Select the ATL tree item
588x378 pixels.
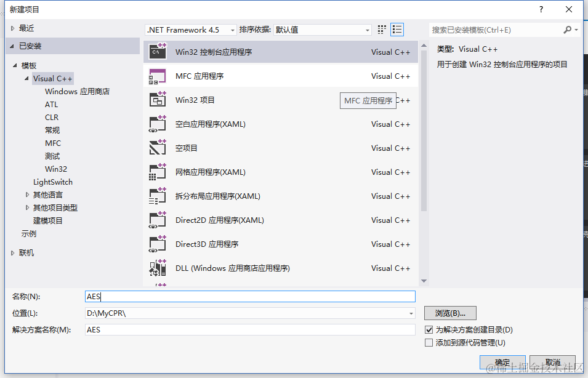point(51,104)
